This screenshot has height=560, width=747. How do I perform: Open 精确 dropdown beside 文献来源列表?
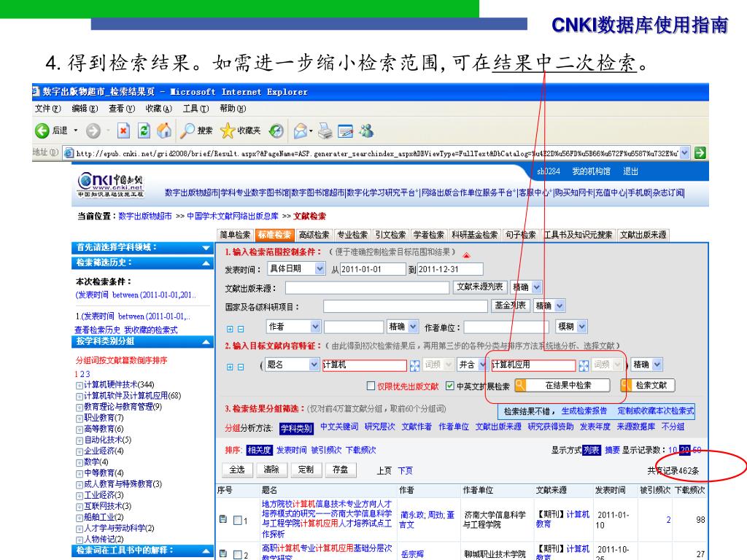(x=536, y=287)
